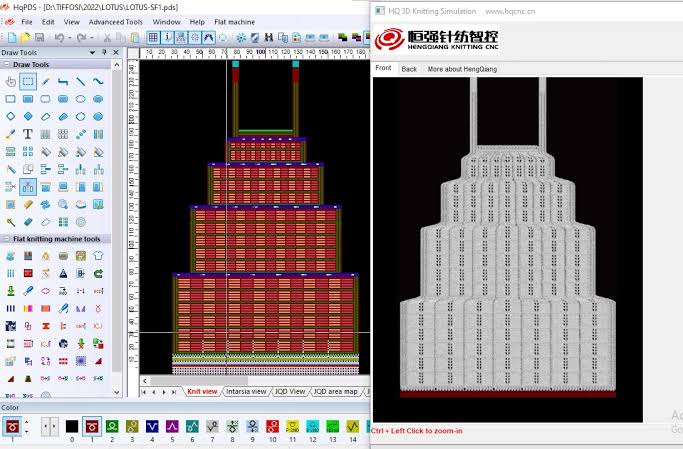Click the New file toolbar icon
The image size is (683, 449).
pyautogui.click(x=10, y=37)
